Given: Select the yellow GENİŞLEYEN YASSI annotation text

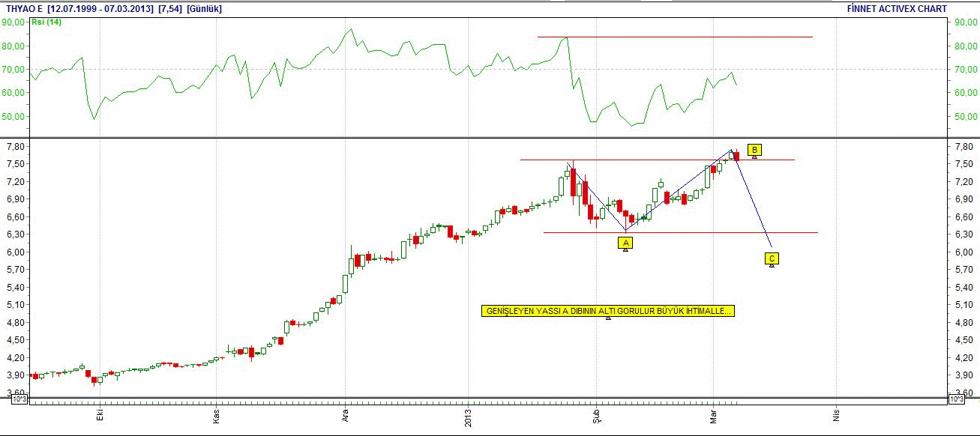Looking at the screenshot, I should [x=608, y=311].
